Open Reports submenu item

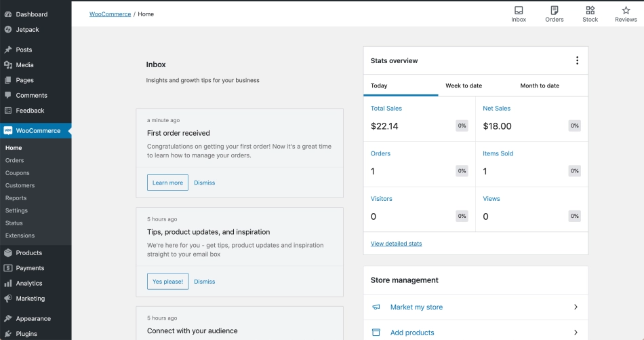click(x=16, y=198)
